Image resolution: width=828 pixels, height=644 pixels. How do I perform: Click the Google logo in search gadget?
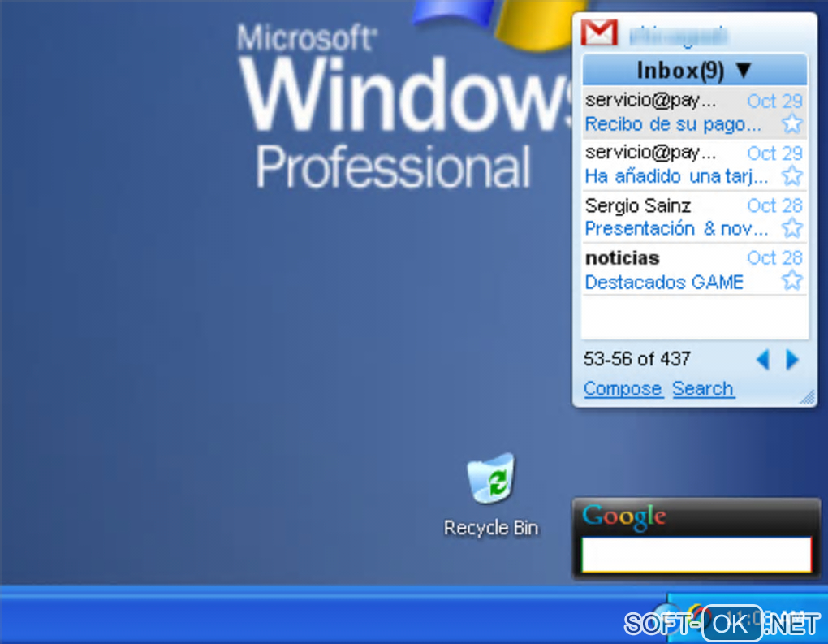click(624, 516)
